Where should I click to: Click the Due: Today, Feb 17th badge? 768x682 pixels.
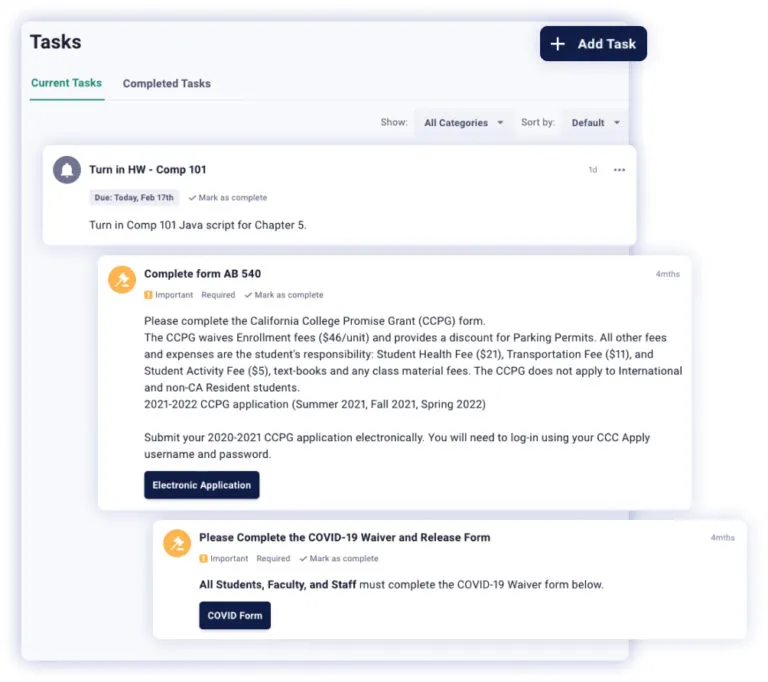[x=134, y=198]
